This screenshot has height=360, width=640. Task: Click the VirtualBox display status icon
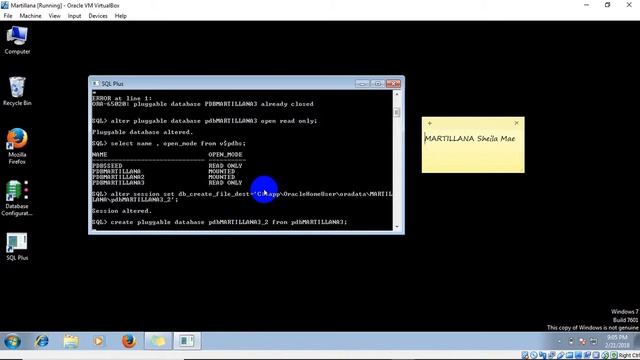pyautogui.click(x=579, y=356)
